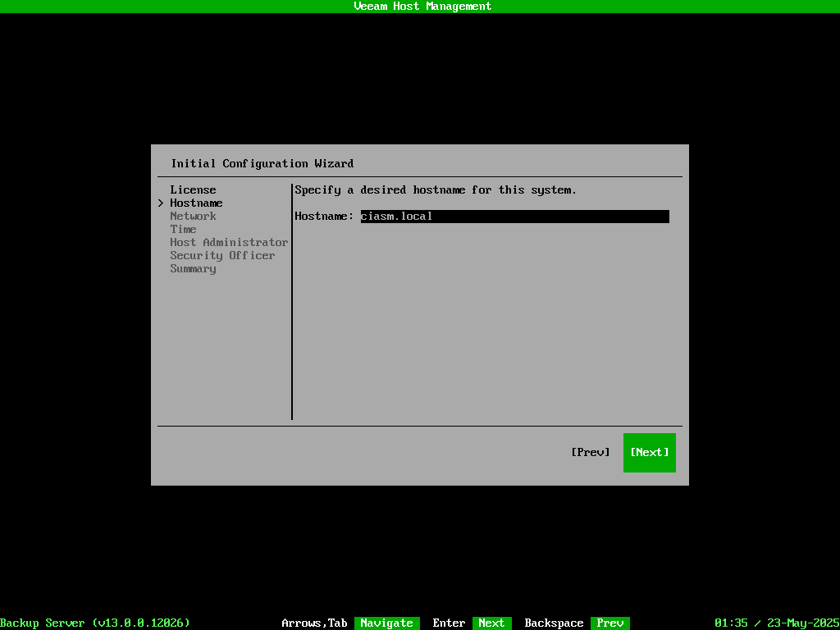Click the Navigate hint in the status bar
This screenshot has height=630, width=840.
click(386, 623)
